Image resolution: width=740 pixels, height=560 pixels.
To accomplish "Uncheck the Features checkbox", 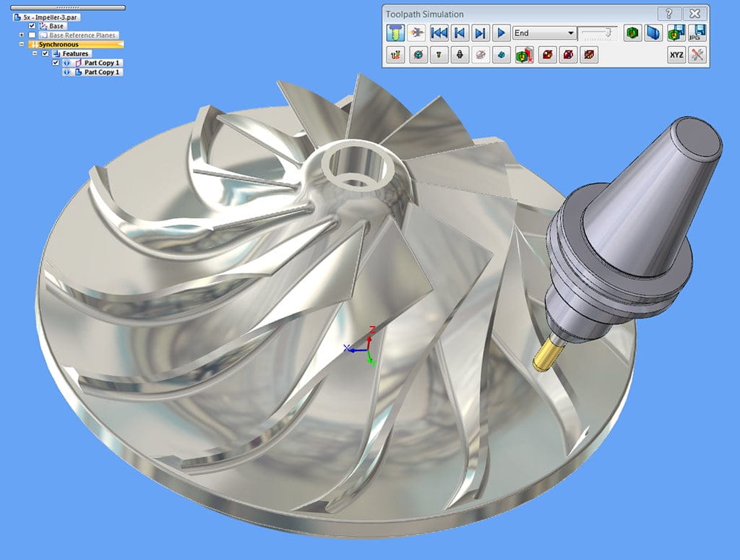I will [46, 53].
